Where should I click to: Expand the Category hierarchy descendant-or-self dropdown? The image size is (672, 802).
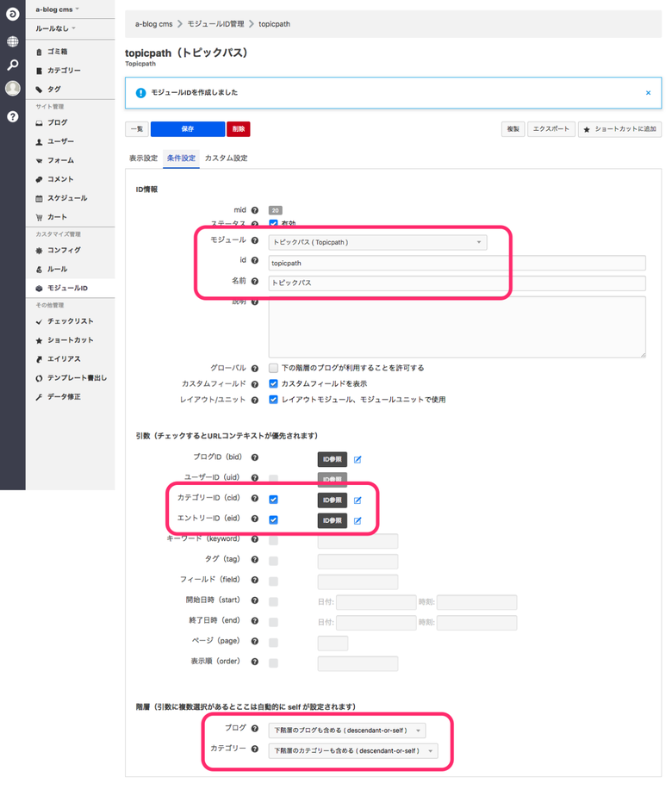(353, 751)
